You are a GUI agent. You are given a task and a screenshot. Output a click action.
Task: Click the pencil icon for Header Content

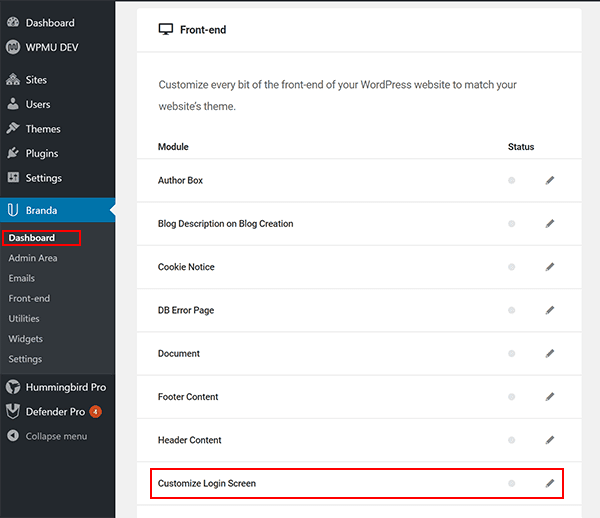(x=549, y=440)
